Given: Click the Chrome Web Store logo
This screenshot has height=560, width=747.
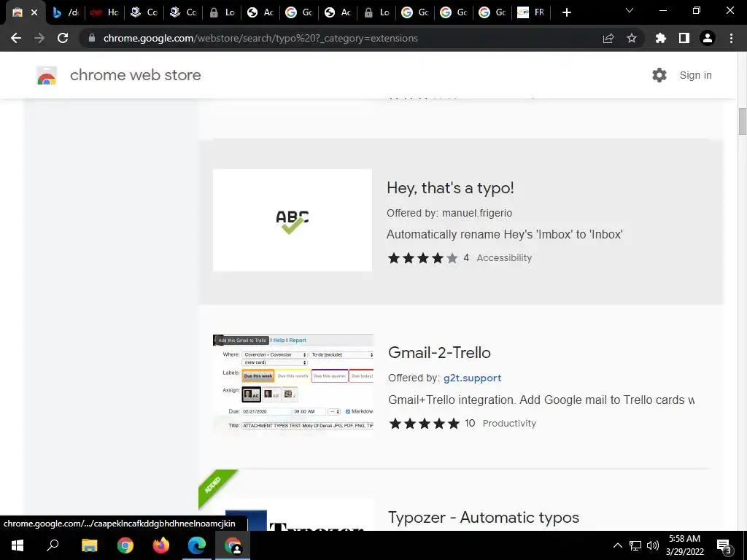Looking at the screenshot, I should [x=47, y=75].
